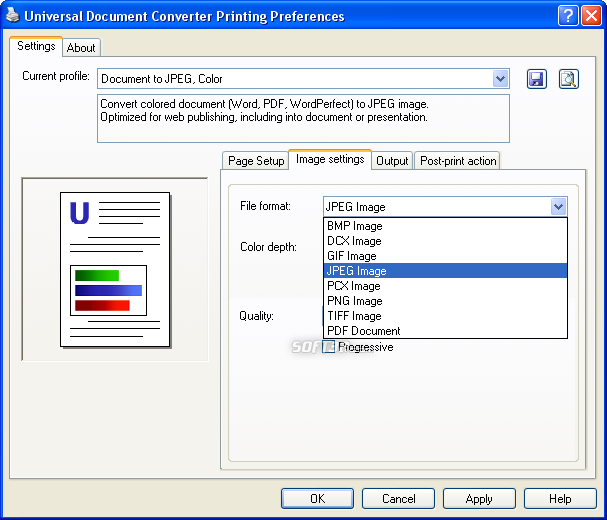Choose BMP Image from format list

pos(445,226)
